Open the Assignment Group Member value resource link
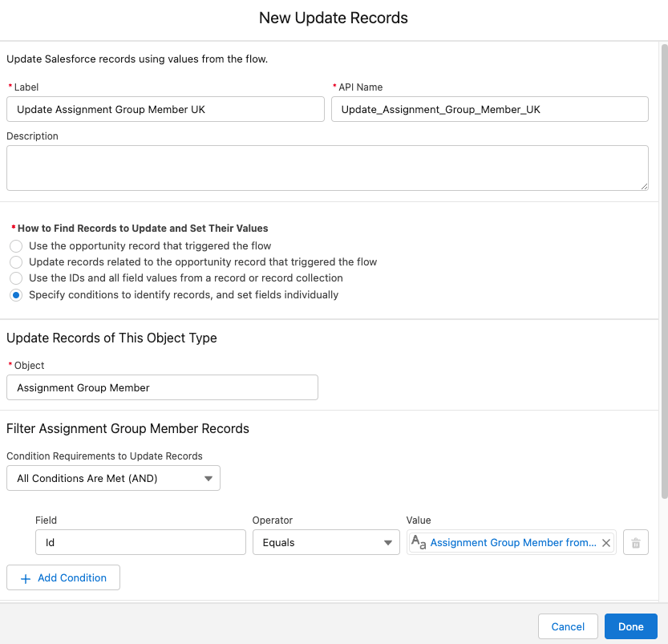The height and width of the screenshot is (644, 668). (513, 543)
